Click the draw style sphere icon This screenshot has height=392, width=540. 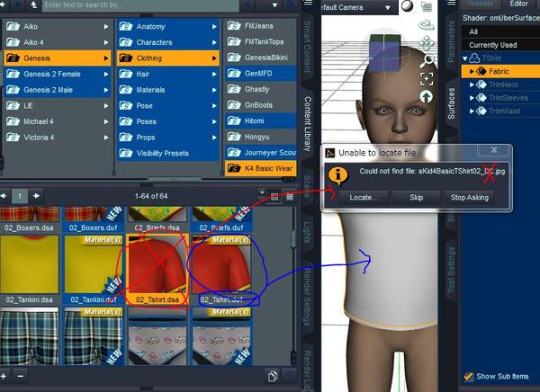pos(408,6)
